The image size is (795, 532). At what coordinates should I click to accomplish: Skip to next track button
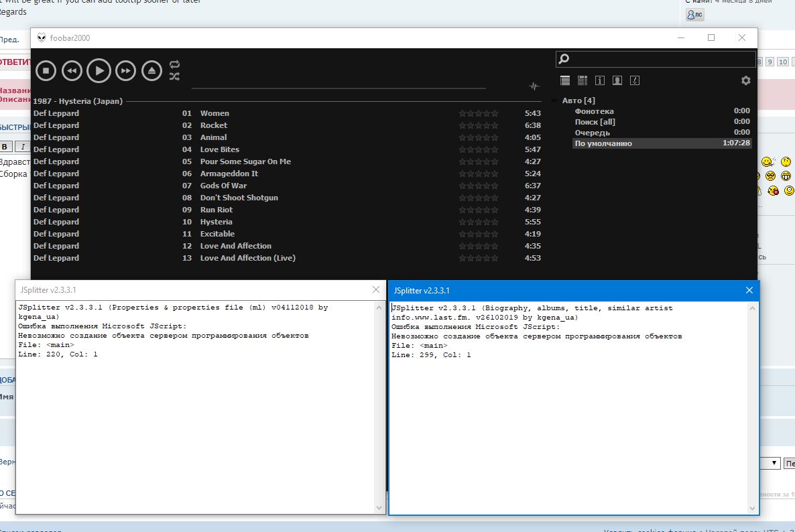tap(125, 70)
